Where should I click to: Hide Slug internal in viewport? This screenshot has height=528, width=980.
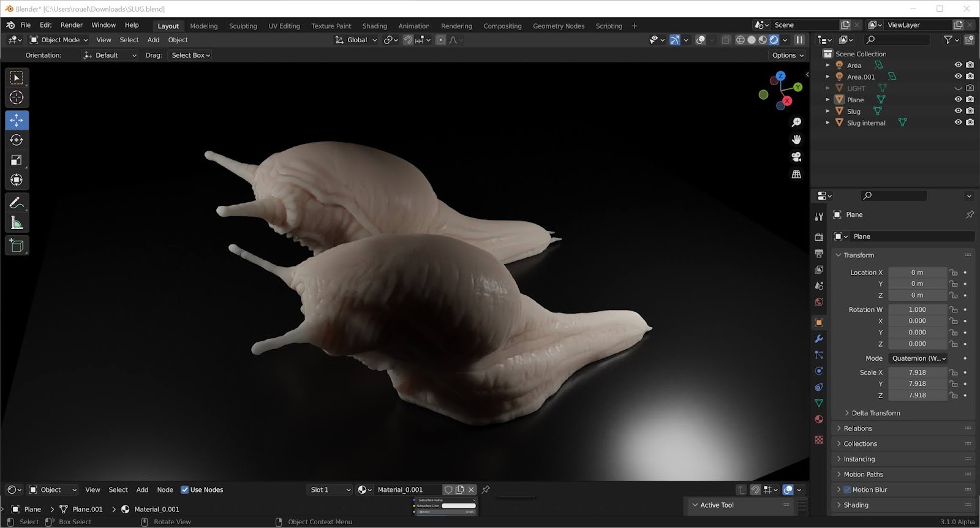point(959,123)
